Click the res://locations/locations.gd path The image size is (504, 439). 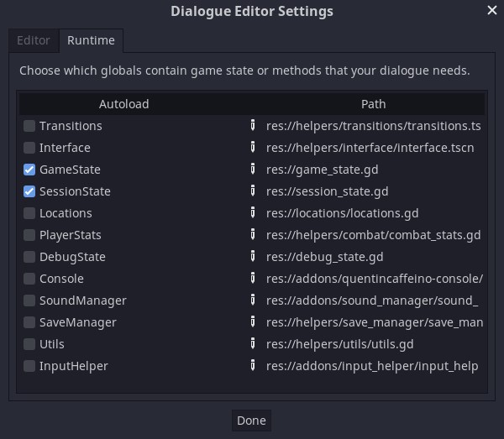[x=343, y=213]
